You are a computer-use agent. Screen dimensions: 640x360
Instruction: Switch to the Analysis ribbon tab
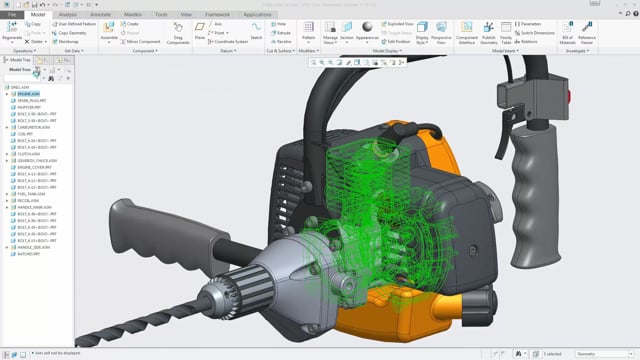coord(68,14)
